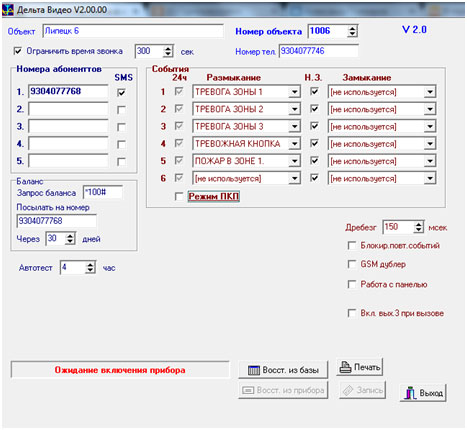Screen dimensions: 467x430
Task: Click the disabled Запись button
Action: click(363, 390)
